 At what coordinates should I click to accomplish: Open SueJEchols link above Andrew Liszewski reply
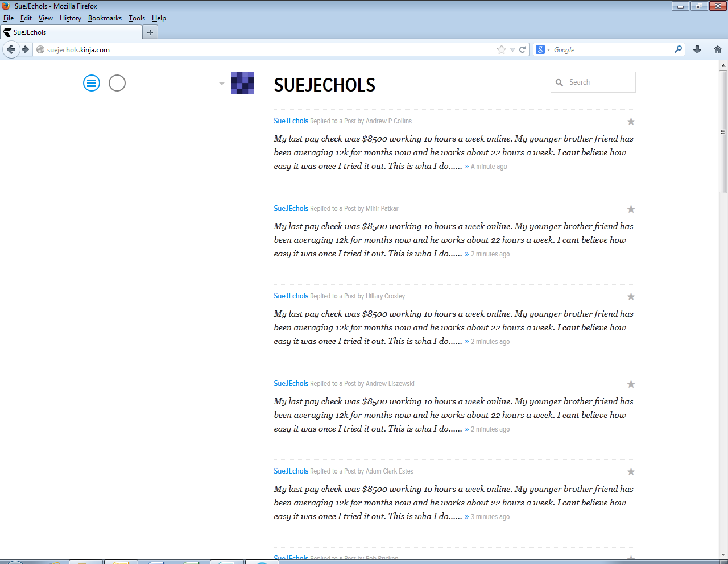point(291,384)
